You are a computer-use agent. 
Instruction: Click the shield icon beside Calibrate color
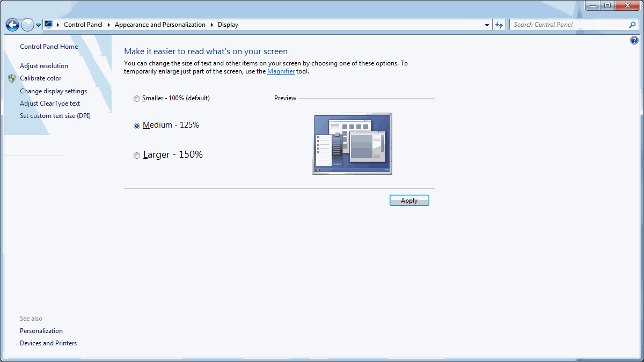coord(12,78)
